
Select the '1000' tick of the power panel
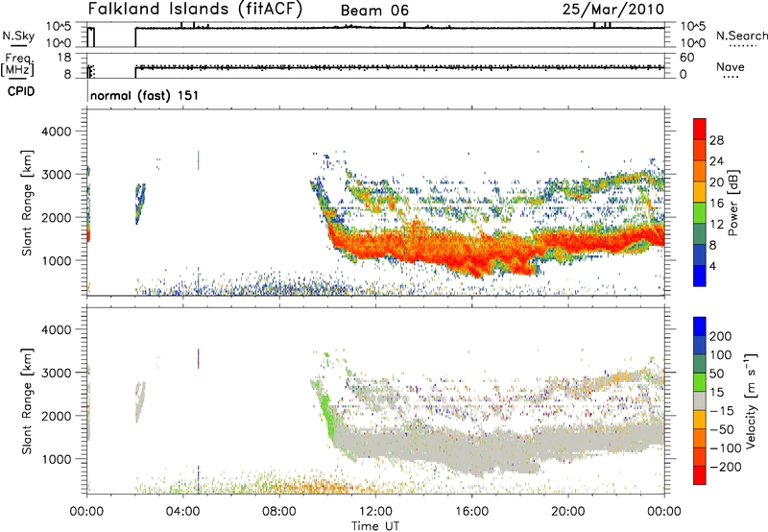[x=56, y=260]
